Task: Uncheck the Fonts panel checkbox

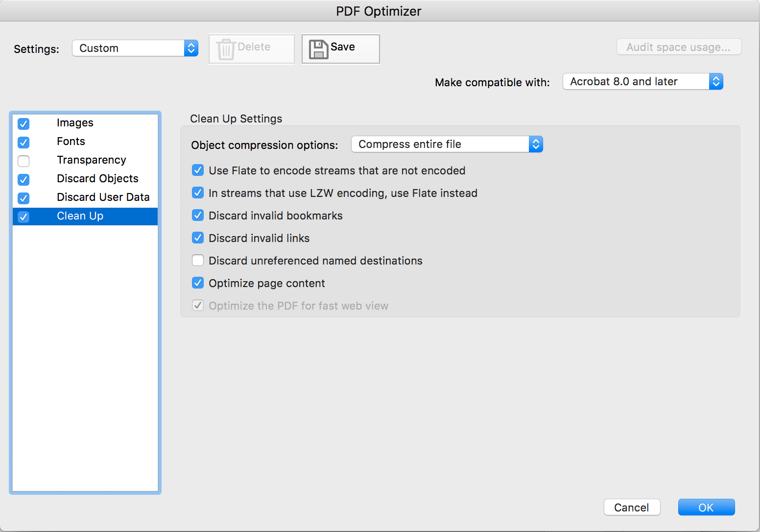Action: [24, 142]
